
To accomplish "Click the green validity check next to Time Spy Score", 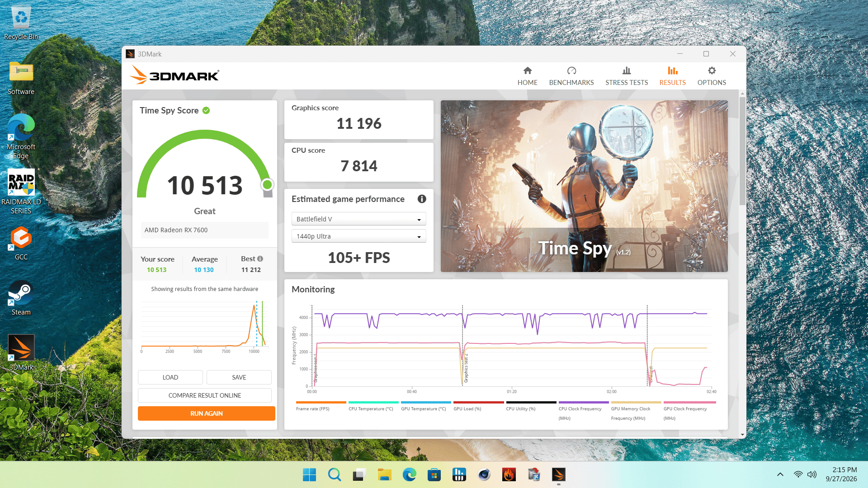I will pos(206,110).
